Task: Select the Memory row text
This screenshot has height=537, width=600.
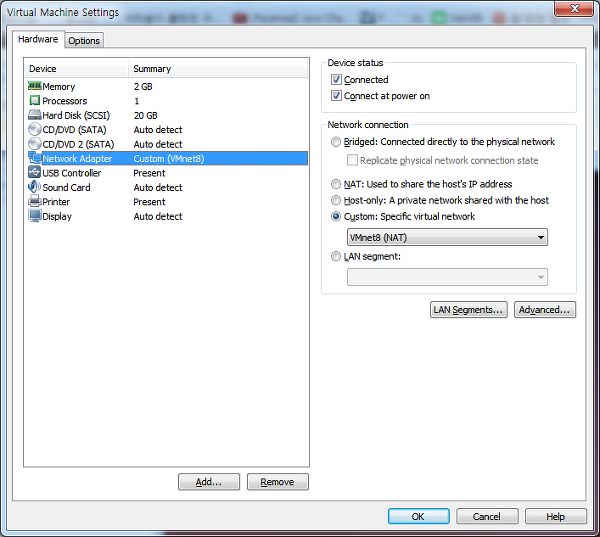Action: tap(59, 87)
